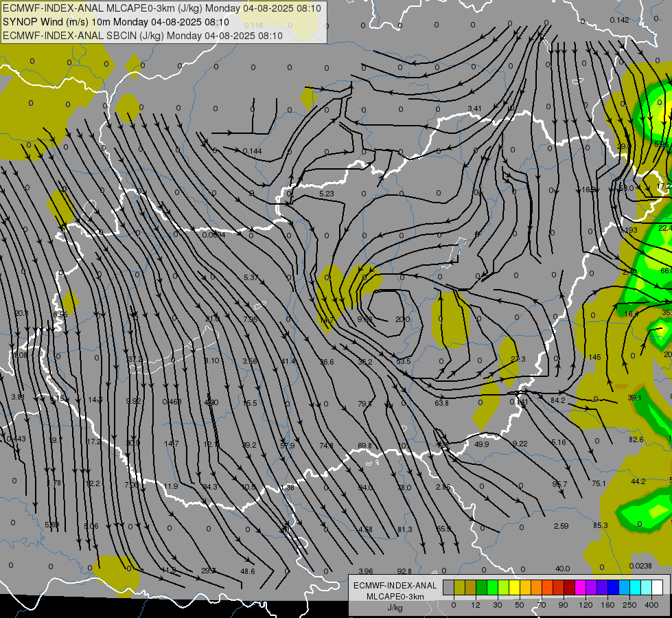Click the map value 3.41
Viewport: 672px width, 618px height.
click(x=474, y=108)
